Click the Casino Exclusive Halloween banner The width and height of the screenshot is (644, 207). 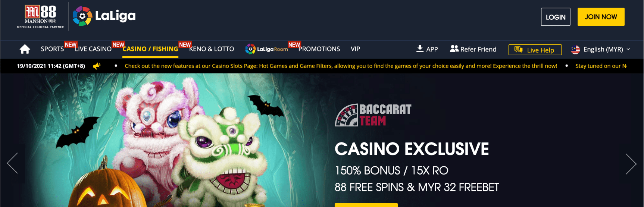click(322, 140)
